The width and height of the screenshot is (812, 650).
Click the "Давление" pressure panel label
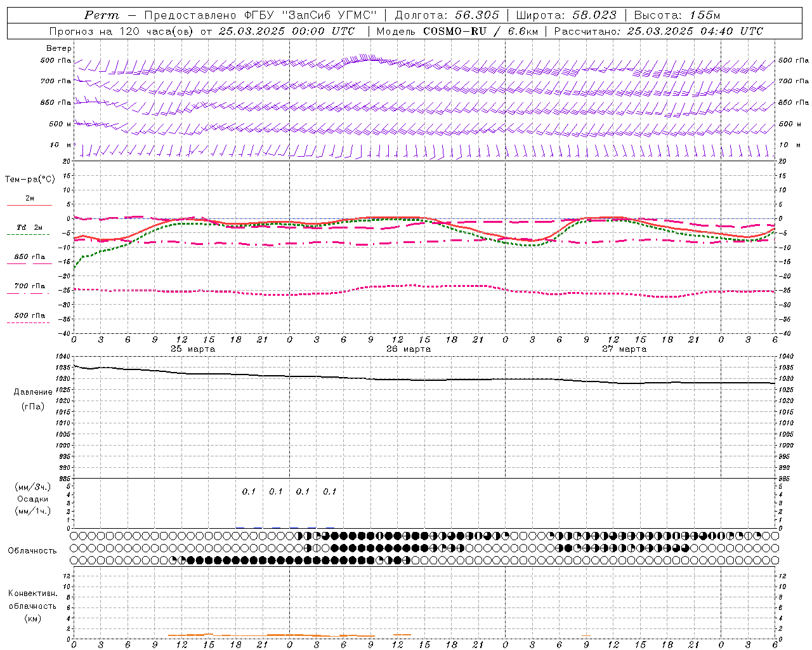pos(33,392)
